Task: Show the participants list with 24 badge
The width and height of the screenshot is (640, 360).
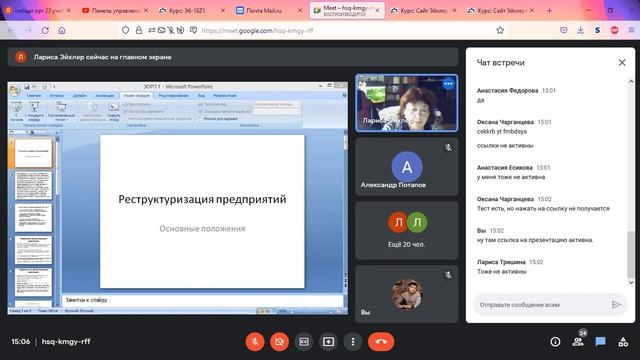Action: tap(578, 341)
